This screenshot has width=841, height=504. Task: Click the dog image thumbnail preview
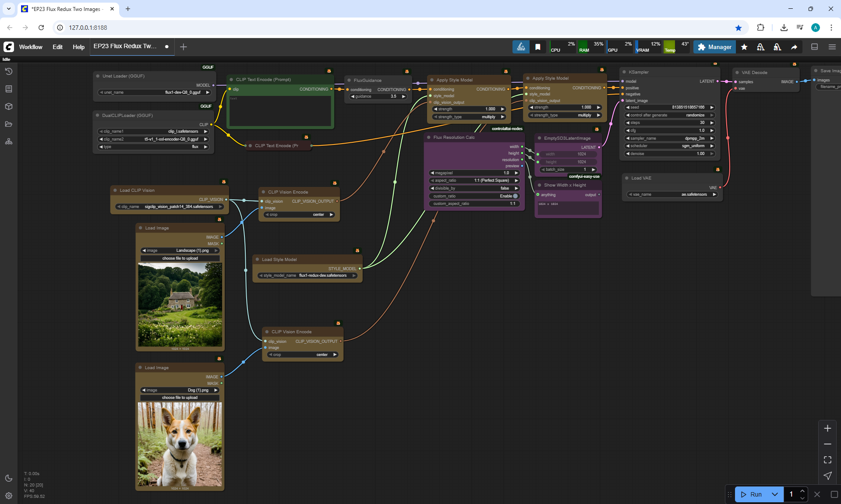(180, 444)
